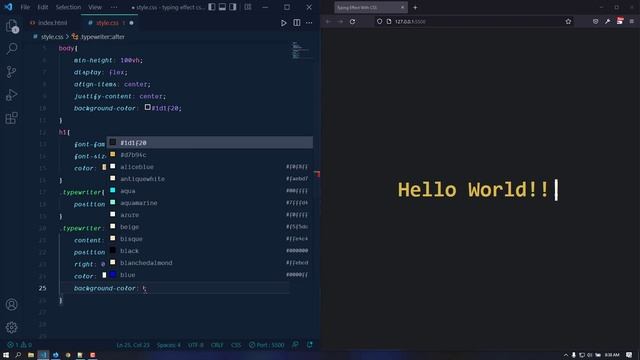Choose beige from the color suggestions

pos(210,227)
